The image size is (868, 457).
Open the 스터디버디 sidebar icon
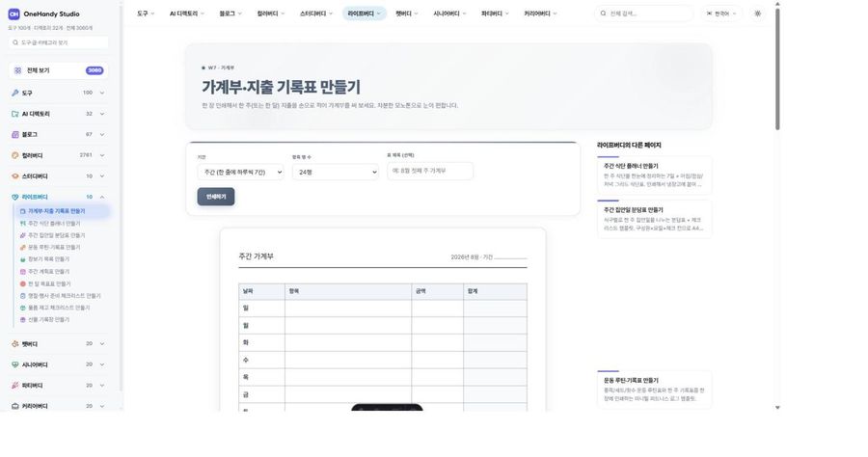pos(14,175)
